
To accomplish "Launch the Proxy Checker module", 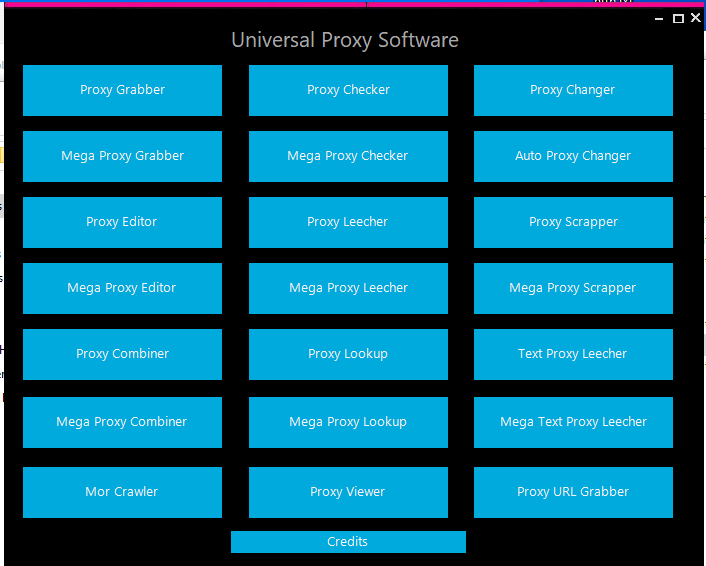I will tap(348, 90).
